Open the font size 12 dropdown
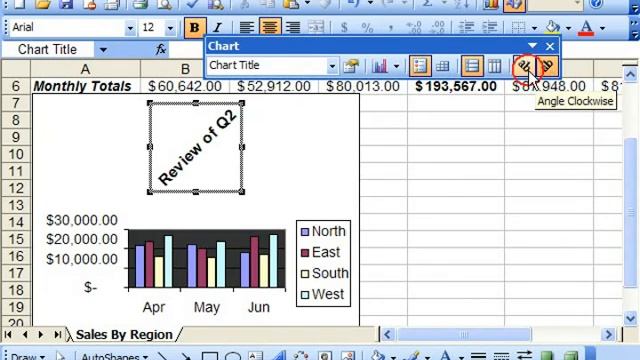The image size is (640, 360). tap(170, 28)
